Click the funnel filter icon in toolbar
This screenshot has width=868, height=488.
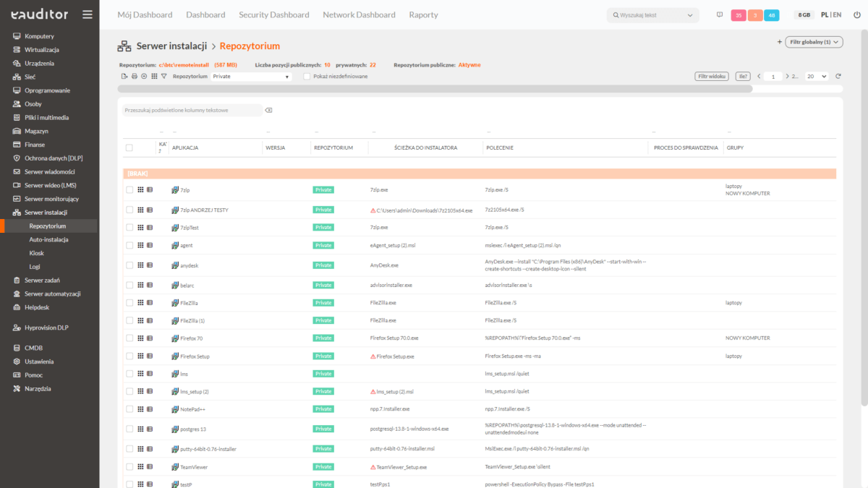click(164, 77)
